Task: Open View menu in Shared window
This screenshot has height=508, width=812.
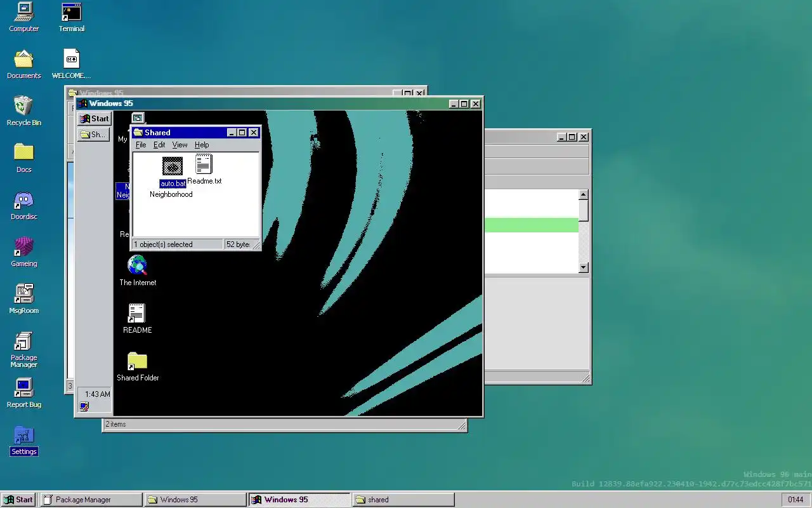Action: pos(180,145)
